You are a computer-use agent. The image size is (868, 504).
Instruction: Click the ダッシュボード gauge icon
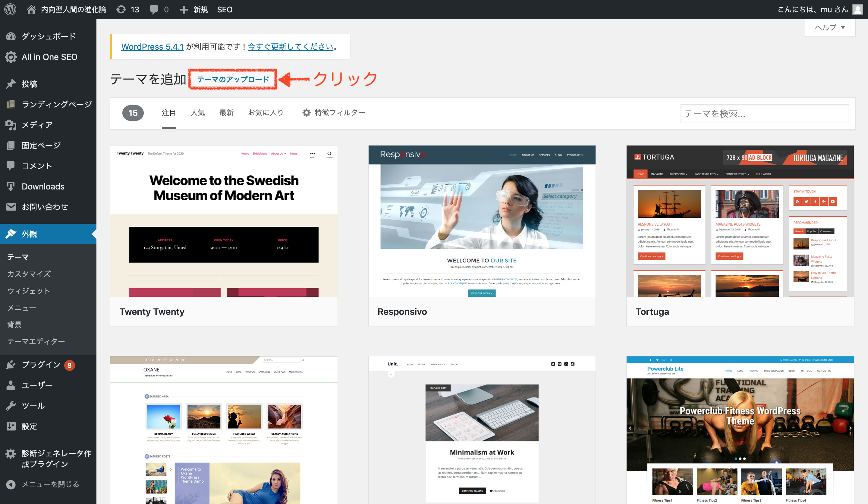coord(11,36)
